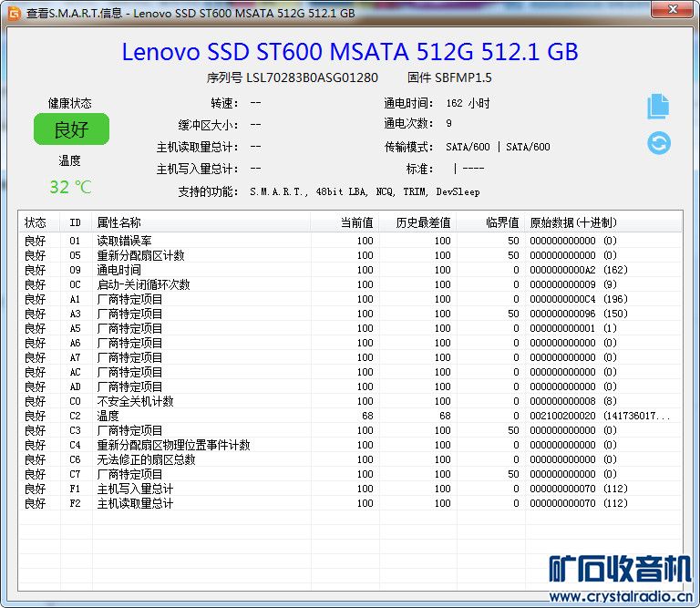700x608 pixels.
Task: Click ID A3 in the table
Action: (75, 314)
